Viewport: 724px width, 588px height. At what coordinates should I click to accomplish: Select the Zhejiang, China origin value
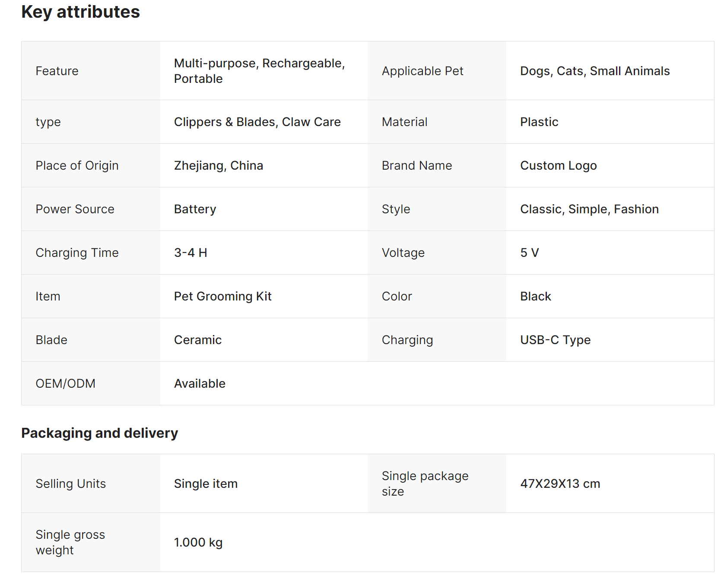click(x=218, y=166)
